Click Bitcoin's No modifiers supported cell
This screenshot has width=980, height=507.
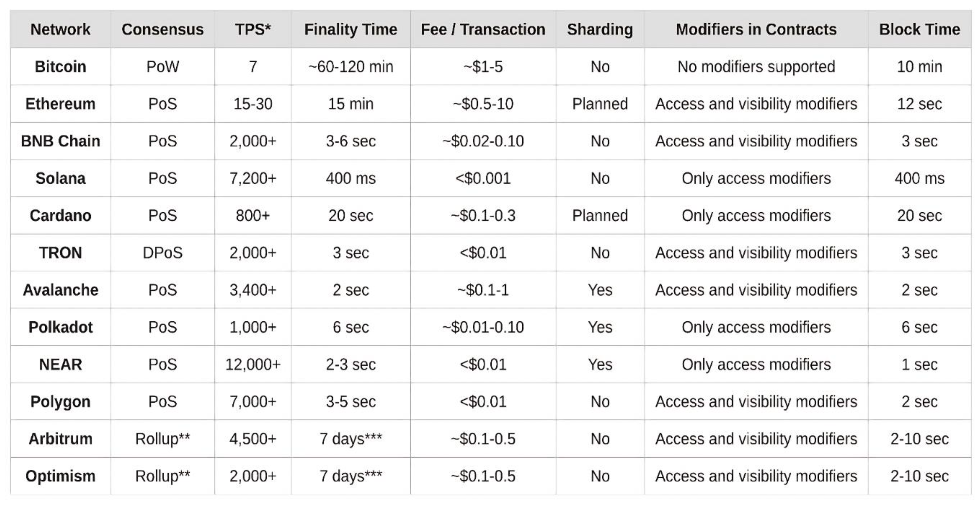coord(756,67)
